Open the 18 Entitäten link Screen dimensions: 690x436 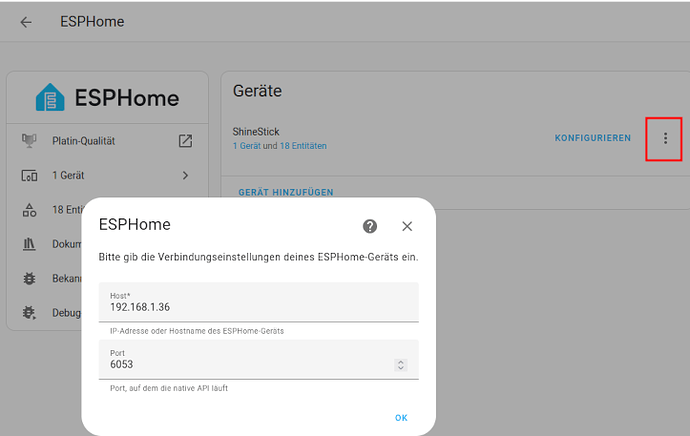[x=303, y=146]
